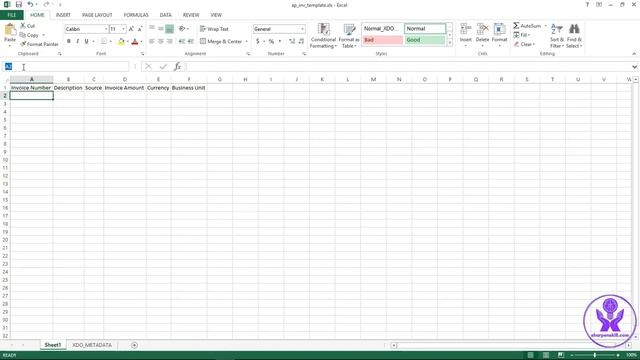The width and height of the screenshot is (640, 360).
Task: Toggle Center horizontal alignment
Action: click(x=160, y=41)
